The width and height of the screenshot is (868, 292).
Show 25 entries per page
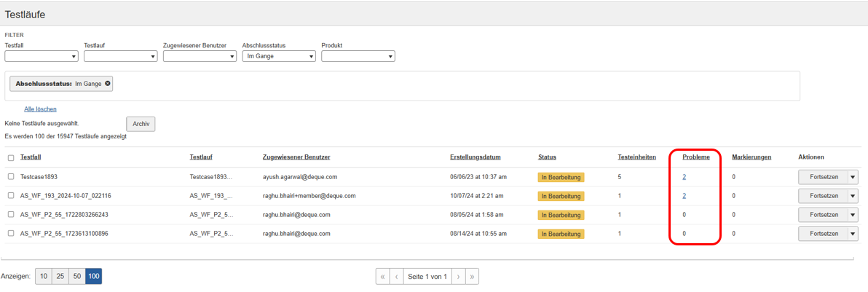(x=60, y=277)
